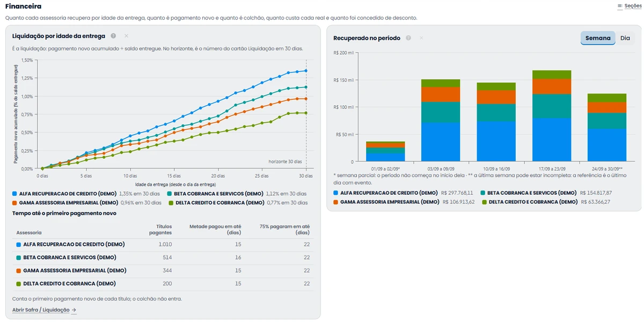Toggle ALFA series in liquidation chart legend
The image size is (644, 323).
pyautogui.click(x=86, y=194)
